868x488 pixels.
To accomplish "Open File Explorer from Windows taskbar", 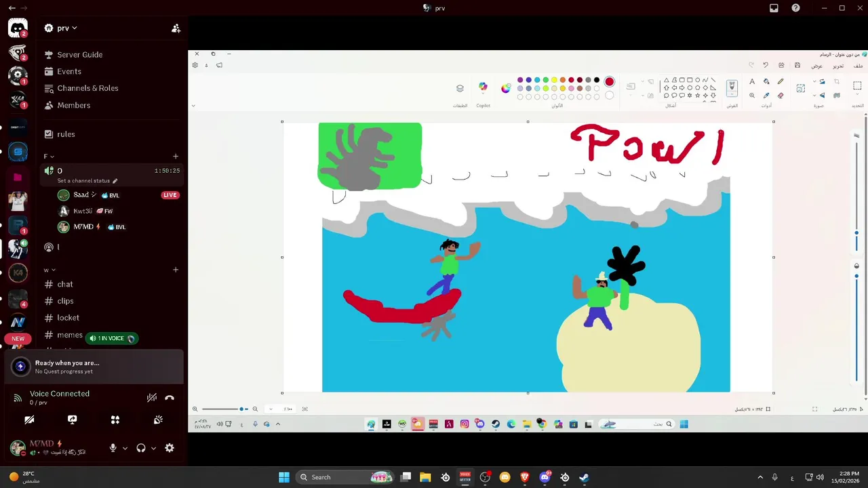I will coord(425,477).
